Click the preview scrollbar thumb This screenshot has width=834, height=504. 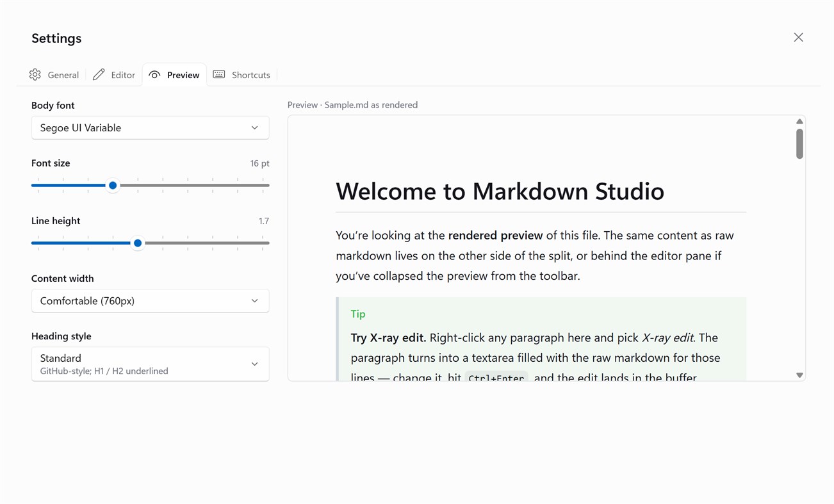point(799,143)
